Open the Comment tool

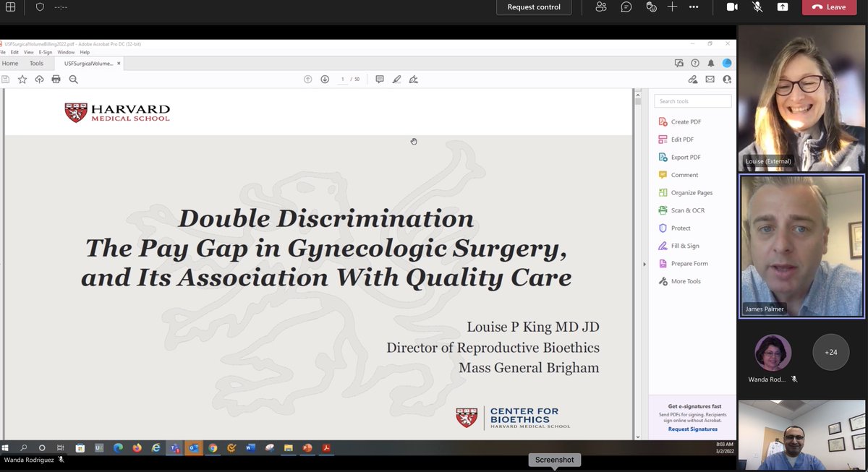[x=678, y=175]
